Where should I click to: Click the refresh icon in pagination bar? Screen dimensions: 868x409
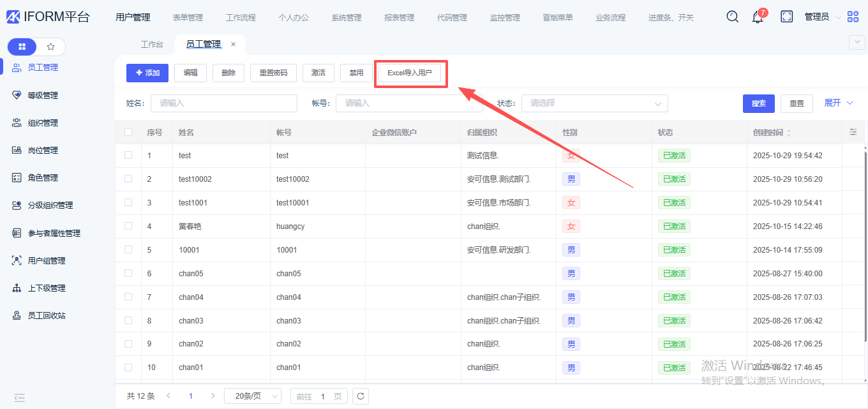tap(361, 396)
